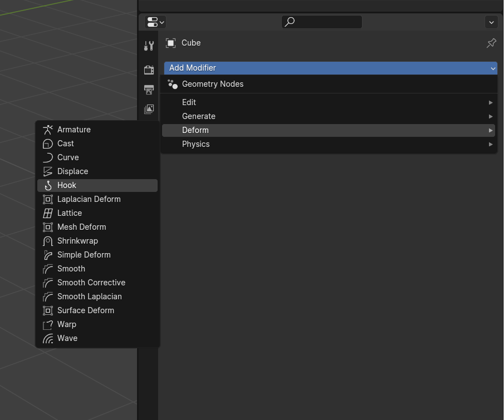This screenshot has height=420, width=504.
Task: Select the Cast modifier
Action: (97, 144)
